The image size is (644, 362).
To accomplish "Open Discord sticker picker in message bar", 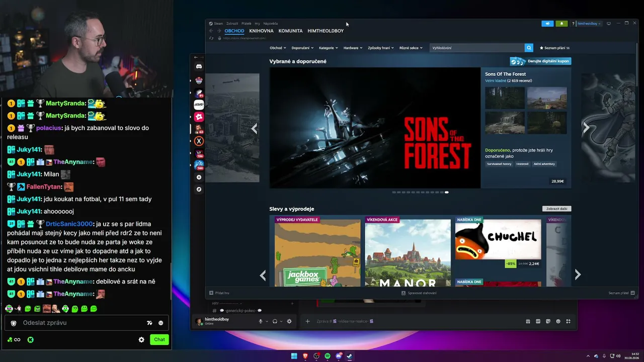I will (x=548, y=321).
